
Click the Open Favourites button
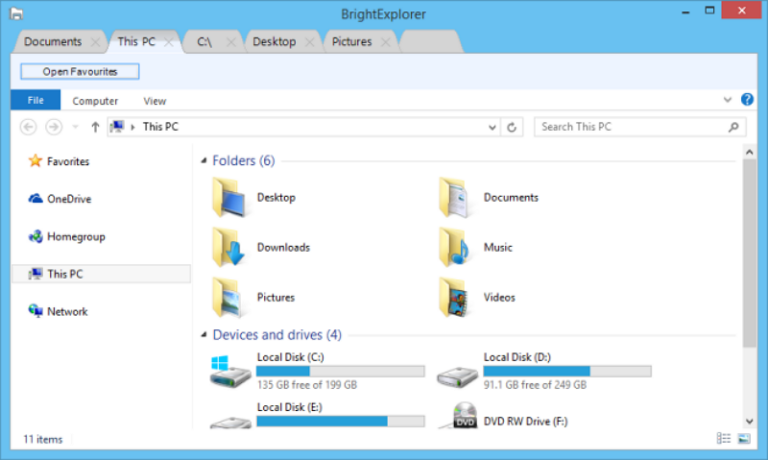[80, 72]
